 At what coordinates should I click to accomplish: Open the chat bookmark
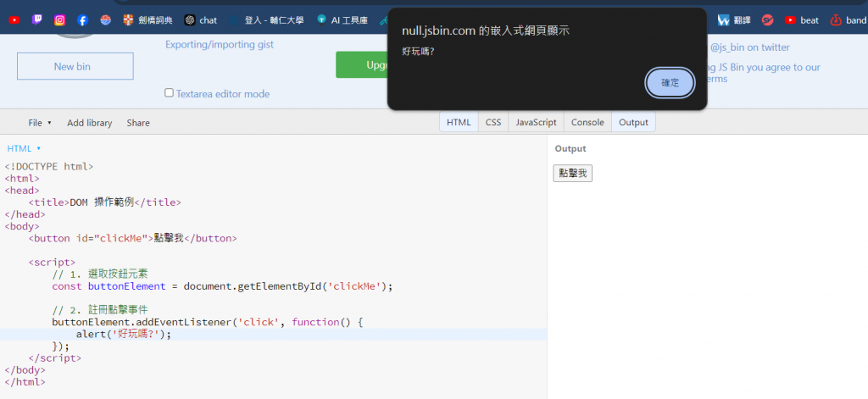(201, 20)
